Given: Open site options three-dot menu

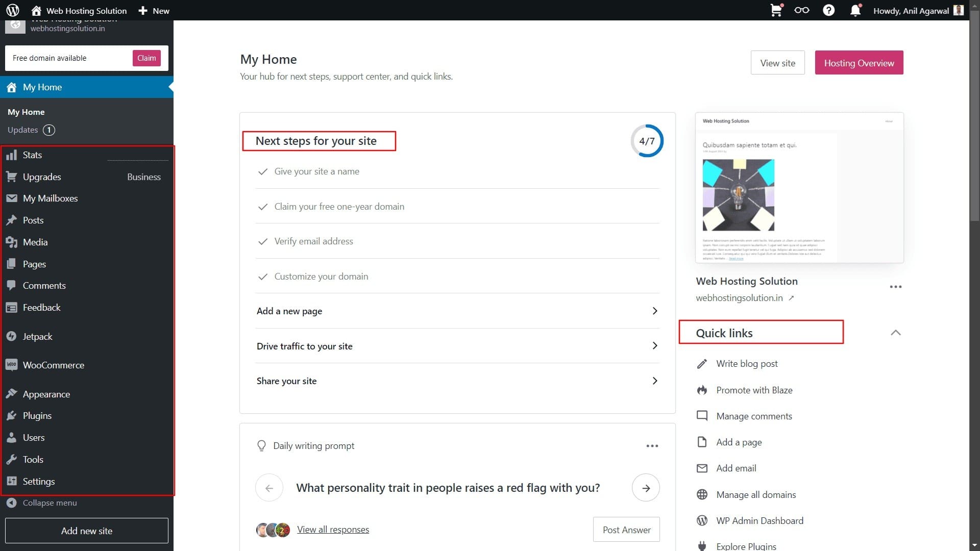Looking at the screenshot, I should tap(895, 287).
